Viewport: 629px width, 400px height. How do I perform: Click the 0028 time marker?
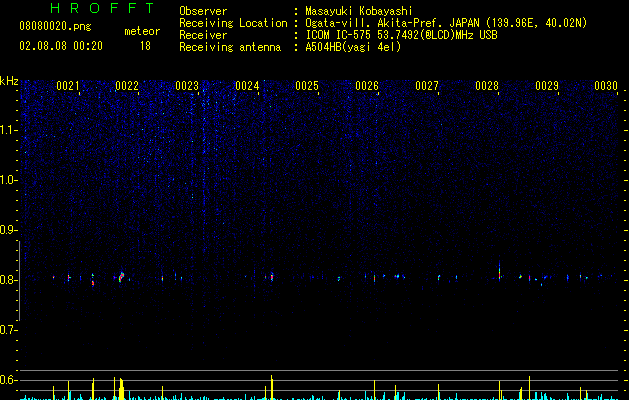pyautogui.click(x=487, y=86)
